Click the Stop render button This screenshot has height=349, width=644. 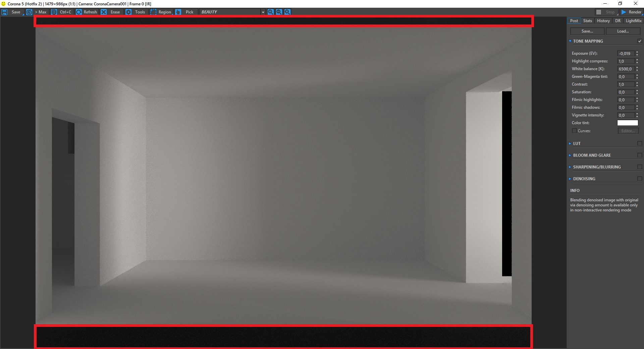pyautogui.click(x=607, y=12)
